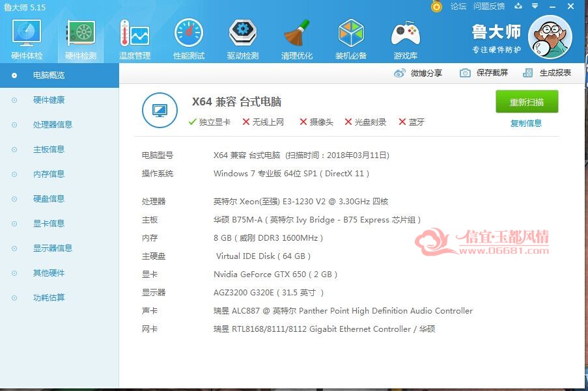Open the 驱动检测 driver detection icon
The image size is (588, 391).
pos(243,33)
